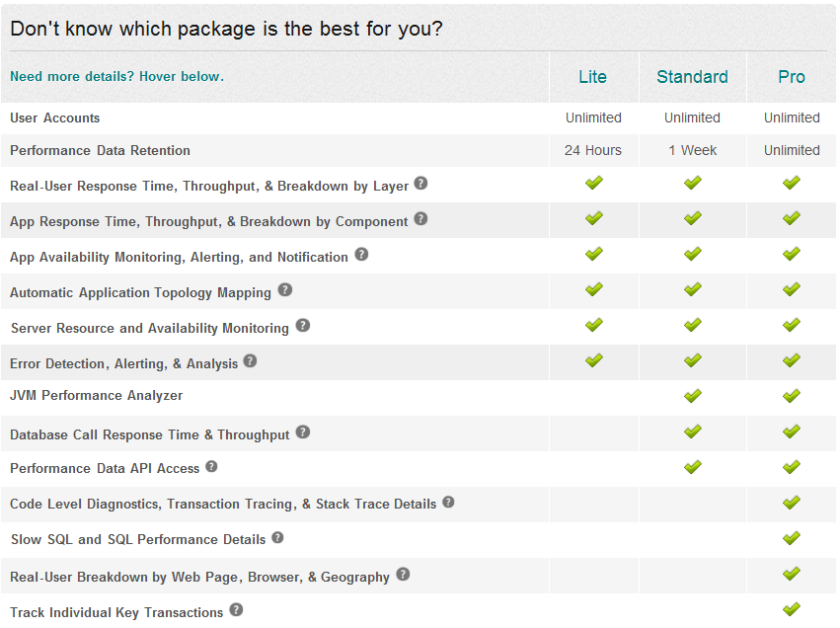This screenshot has height=628, width=840.
Task: Select the Pro package column header
Action: [792, 77]
